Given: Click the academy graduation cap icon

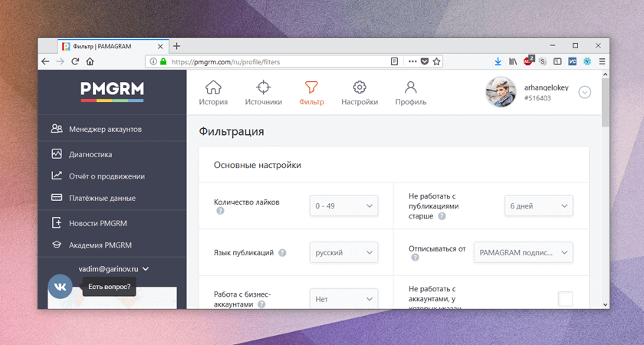Looking at the screenshot, I should (x=57, y=245).
